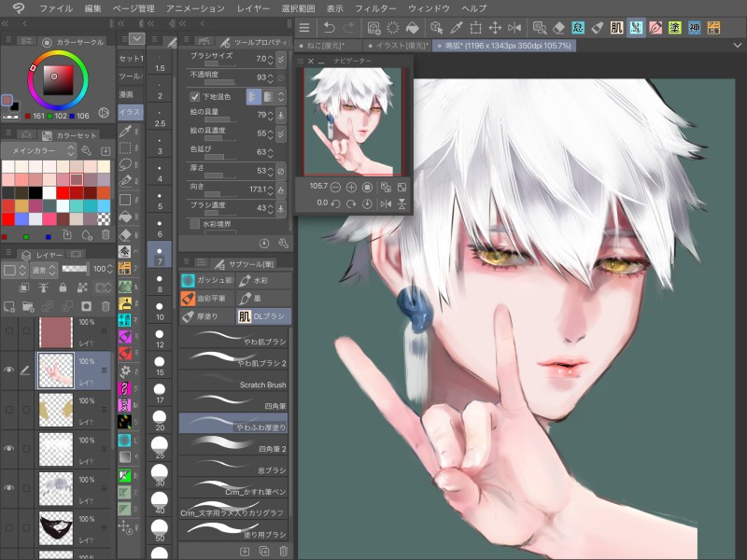This screenshot has width=747, height=560.
Task: Zoom out in the Navigator panel
Action: 335,188
